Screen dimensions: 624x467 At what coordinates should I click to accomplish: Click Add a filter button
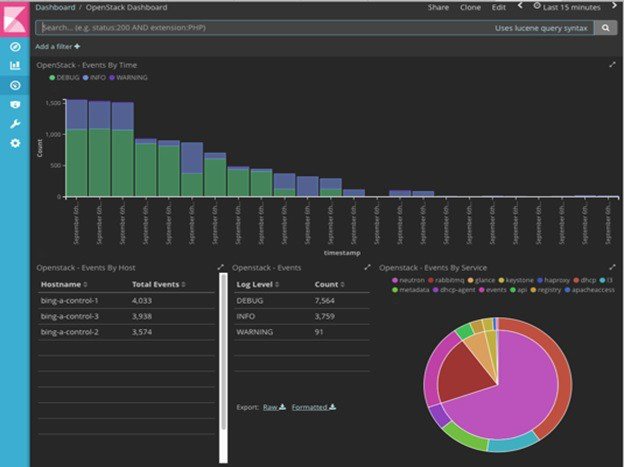tap(58, 47)
